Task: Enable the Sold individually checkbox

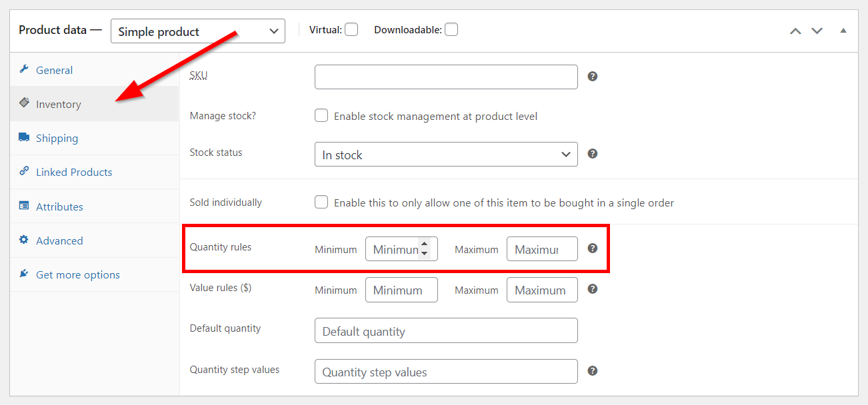Action: tap(321, 202)
